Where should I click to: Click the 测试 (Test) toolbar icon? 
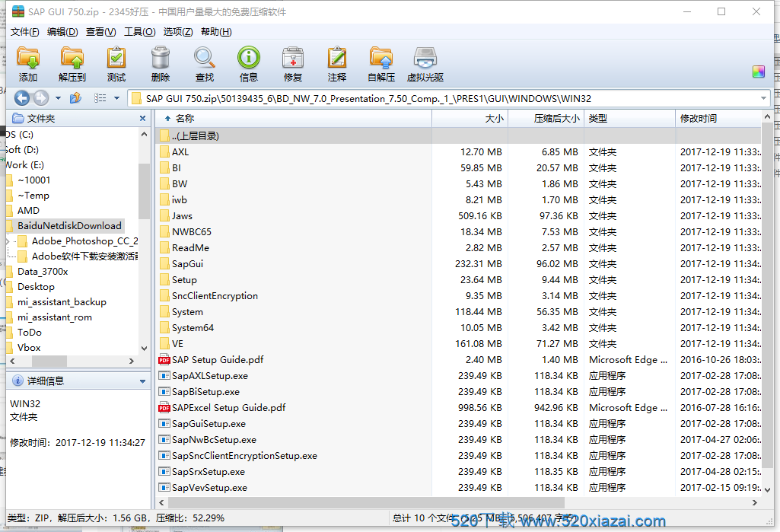tap(116, 58)
